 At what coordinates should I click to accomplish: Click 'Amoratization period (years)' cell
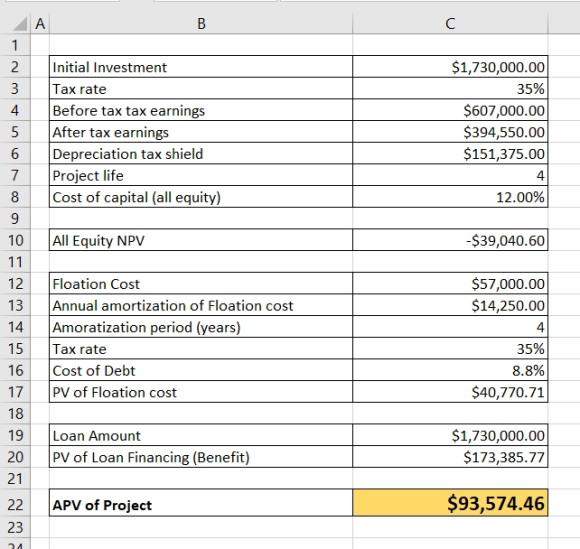click(x=201, y=327)
